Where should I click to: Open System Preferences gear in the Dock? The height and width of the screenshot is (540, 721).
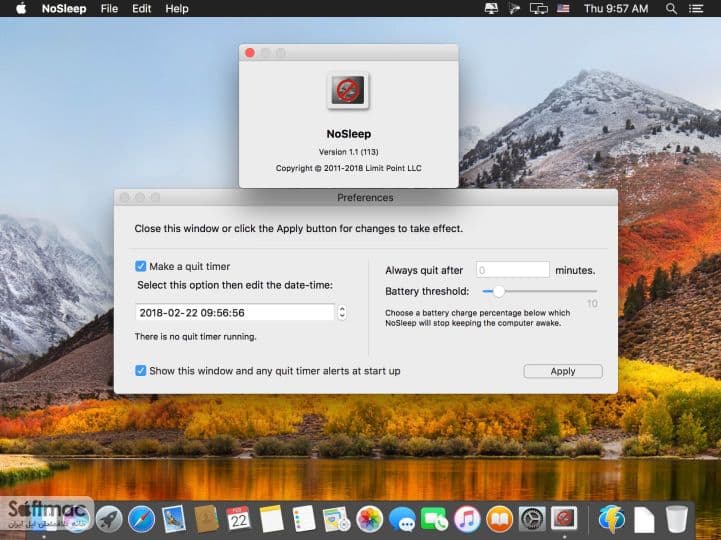point(532,519)
